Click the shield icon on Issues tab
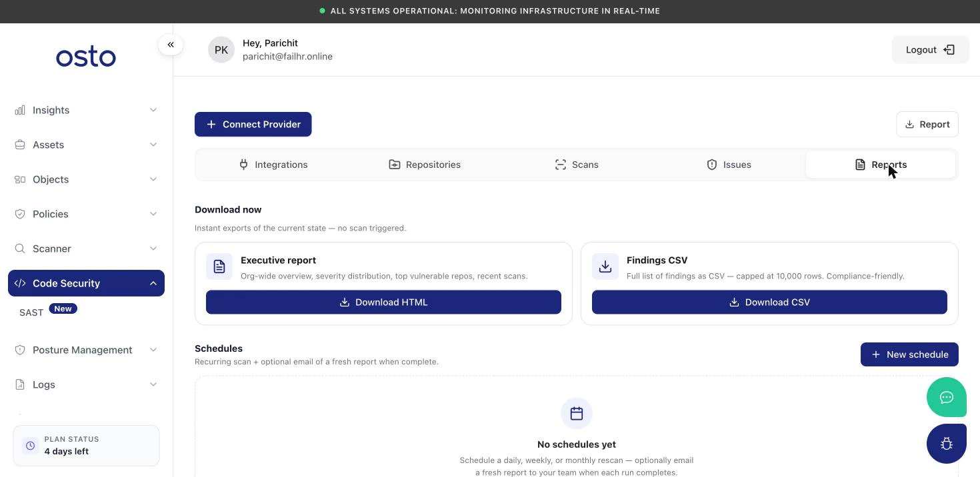The width and height of the screenshot is (980, 477). [x=712, y=165]
